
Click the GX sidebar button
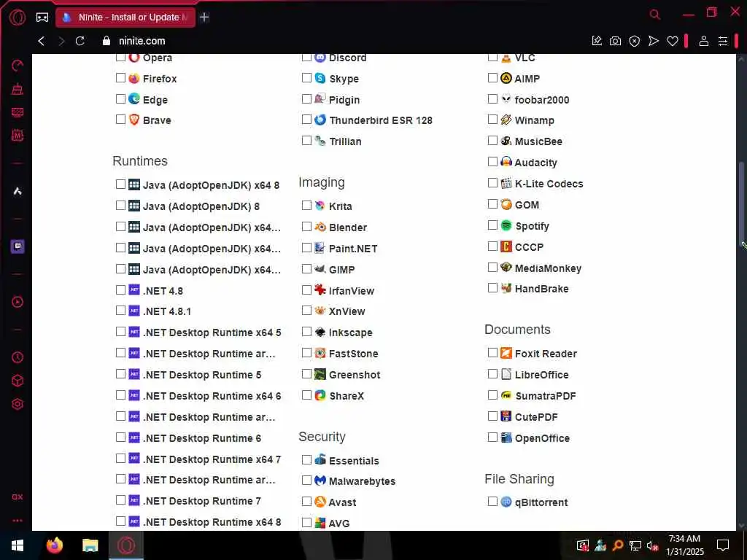click(18, 497)
